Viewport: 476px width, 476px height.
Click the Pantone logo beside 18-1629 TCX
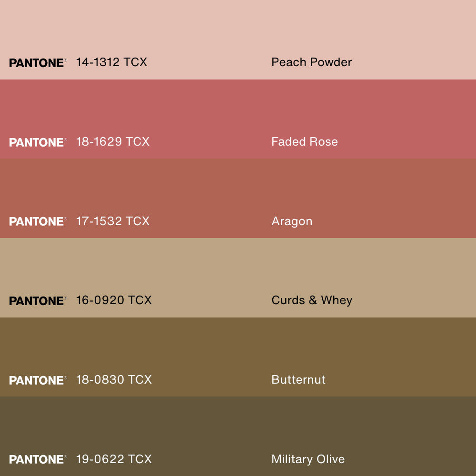38,142
